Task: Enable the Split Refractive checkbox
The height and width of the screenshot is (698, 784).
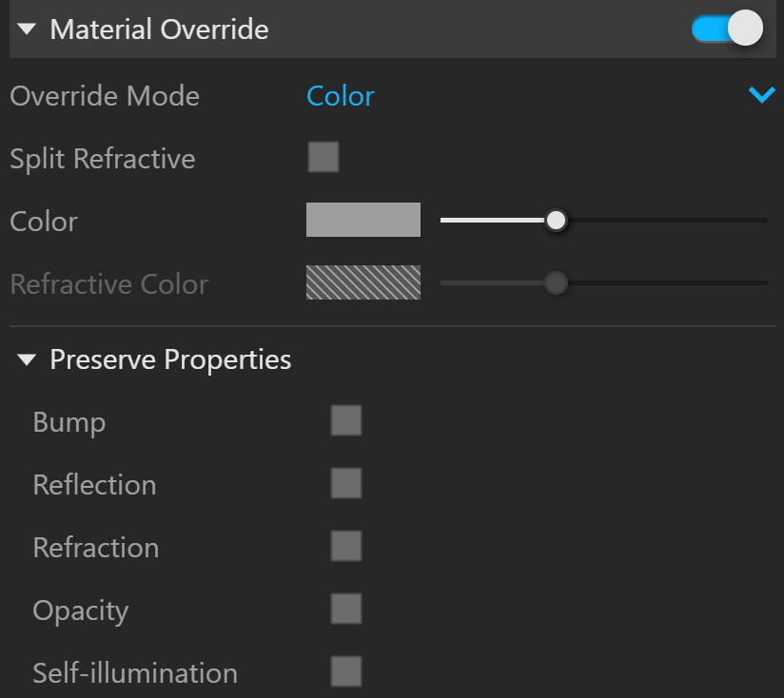Action: click(323, 157)
